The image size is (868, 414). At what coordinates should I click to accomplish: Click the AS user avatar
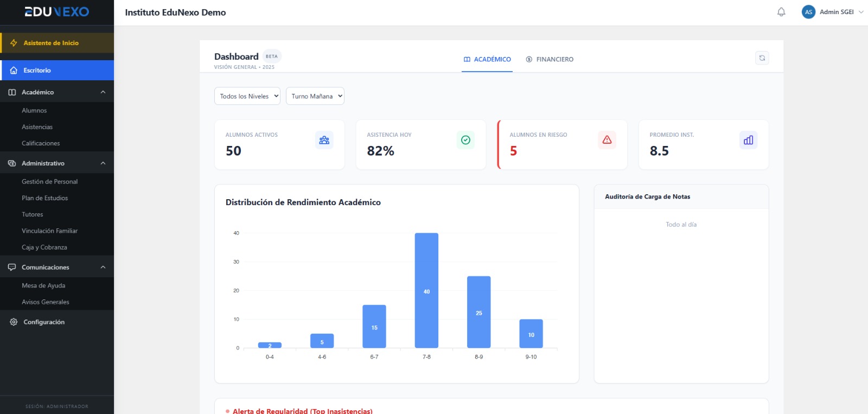pyautogui.click(x=808, y=12)
